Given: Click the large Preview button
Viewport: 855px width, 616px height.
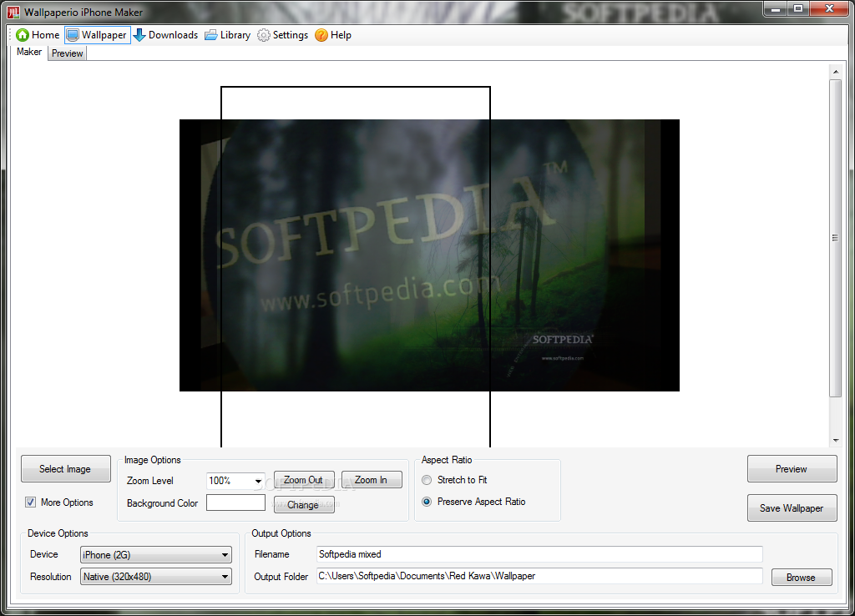Looking at the screenshot, I should tap(792, 469).
